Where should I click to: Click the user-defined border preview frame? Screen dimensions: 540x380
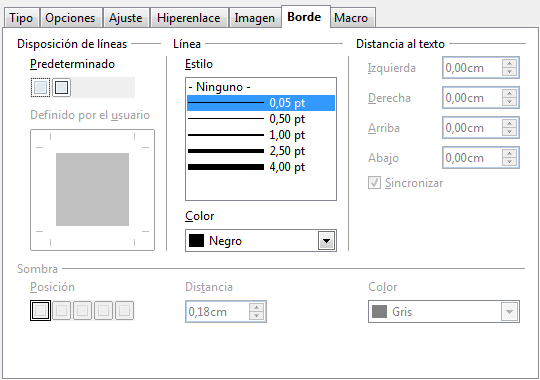[92, 190]
